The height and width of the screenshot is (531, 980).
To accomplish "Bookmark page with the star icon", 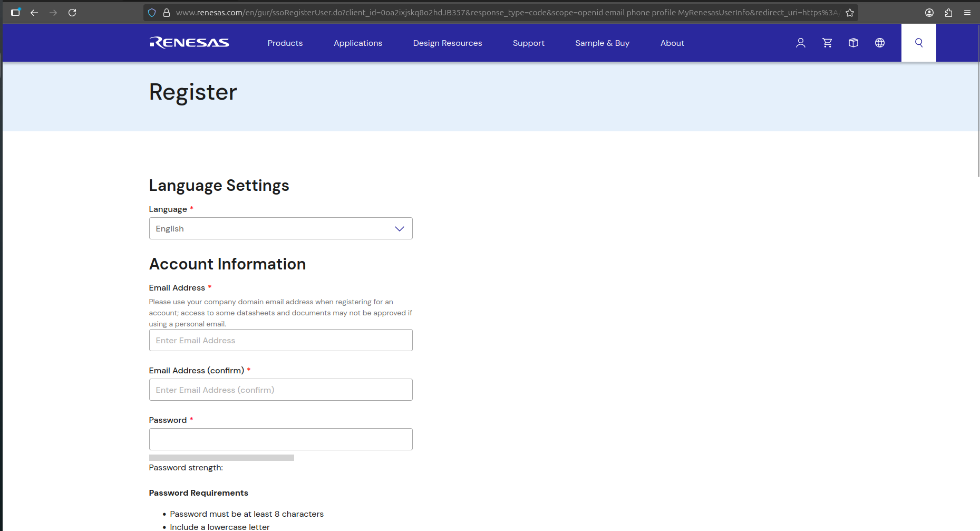I will coord(850,13).
